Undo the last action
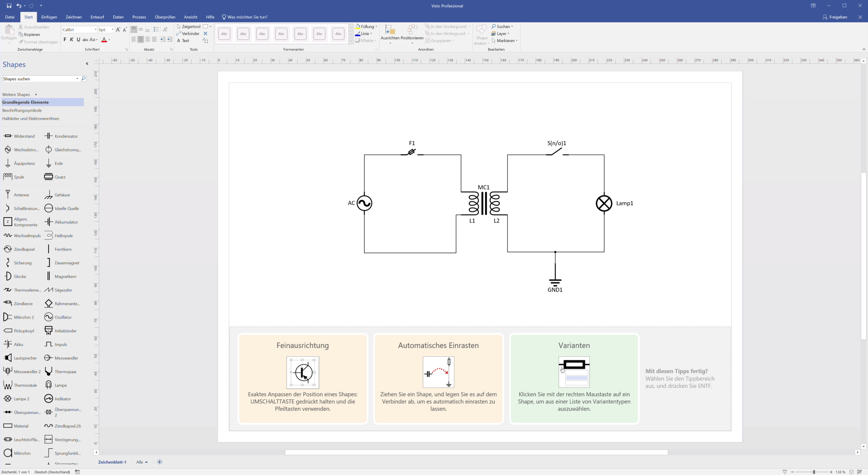Viewport: 868px width, 475px height. coord(19,6)
